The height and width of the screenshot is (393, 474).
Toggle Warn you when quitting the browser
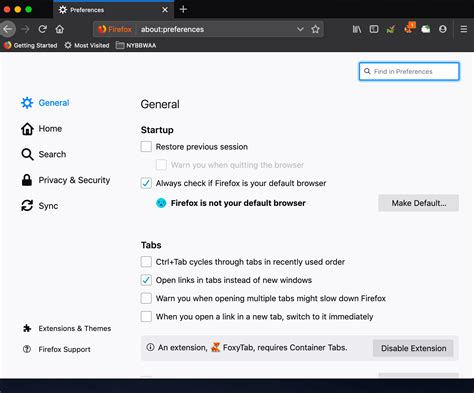coord(161,165)
